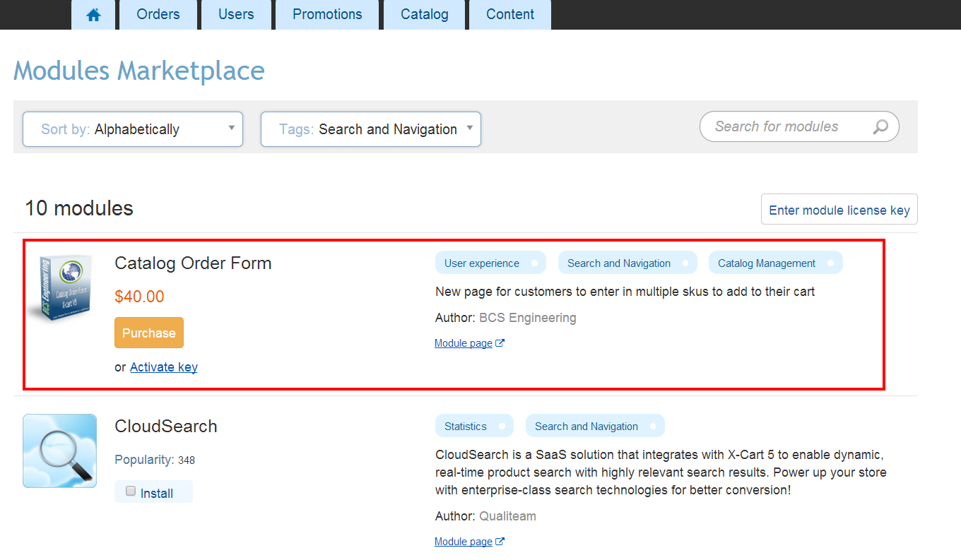
Task: Click the dot on Catalog Management tag
Action: [x=831, y=263]
